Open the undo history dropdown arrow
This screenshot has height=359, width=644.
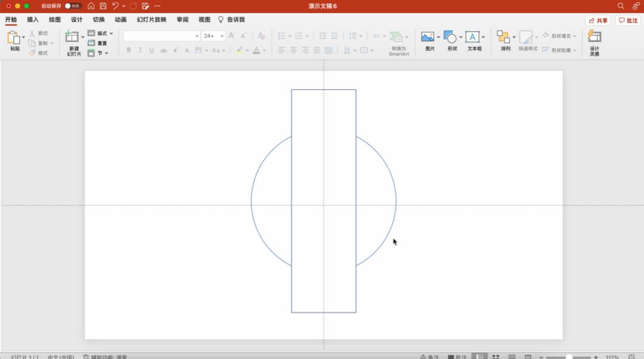(x=123, y=6)
